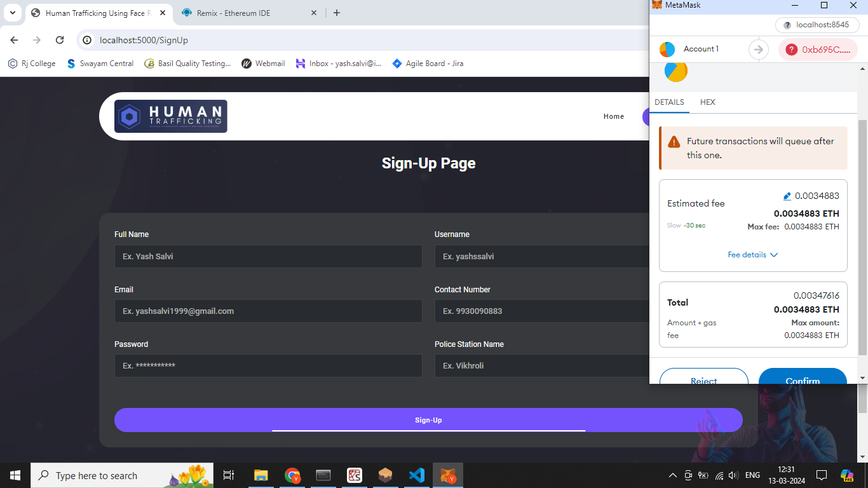Screen dimensions: 868x488
Task: Open Visual Studio Code from the taskbar
Action: coord(417,475)
